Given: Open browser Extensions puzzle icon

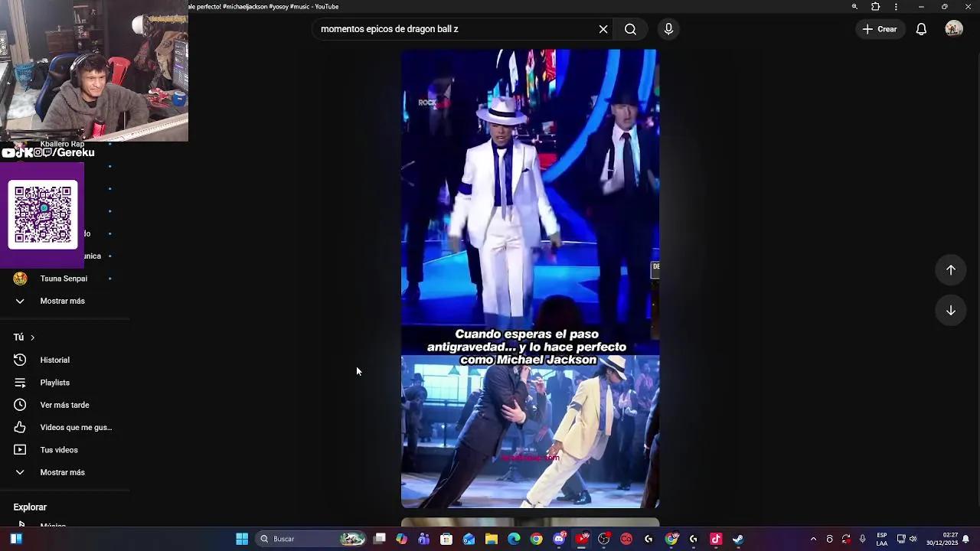Looking at the screenshot, I should point(876,7).
